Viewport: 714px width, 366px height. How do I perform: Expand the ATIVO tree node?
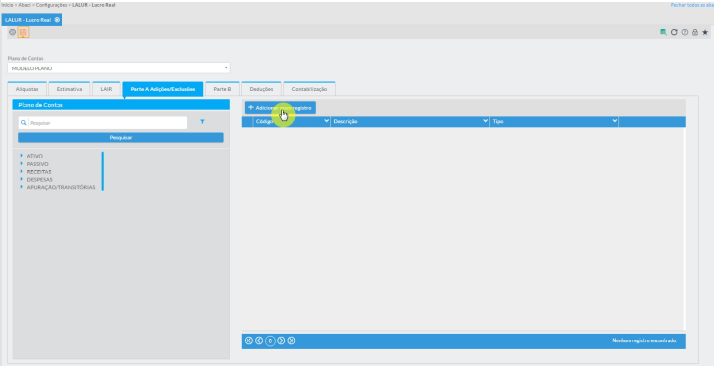click(21, 156)
